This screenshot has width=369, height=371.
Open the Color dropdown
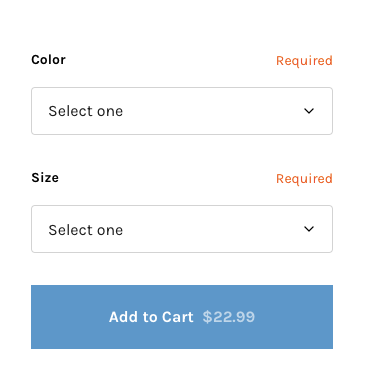coord(182,111)
